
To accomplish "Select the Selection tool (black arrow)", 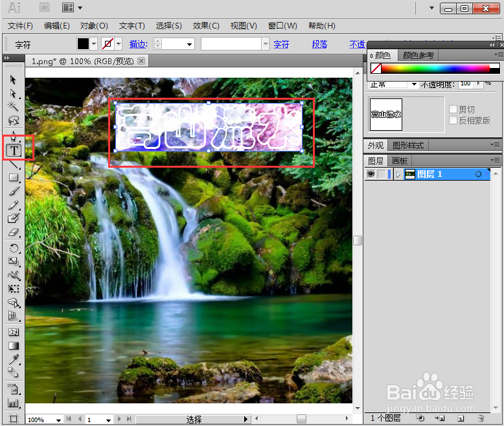I will (x=13, y=80).
